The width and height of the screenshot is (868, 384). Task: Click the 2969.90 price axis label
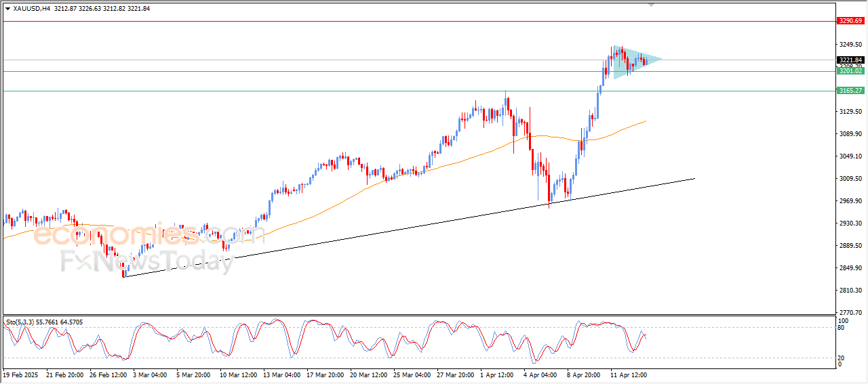pos(850,200)
